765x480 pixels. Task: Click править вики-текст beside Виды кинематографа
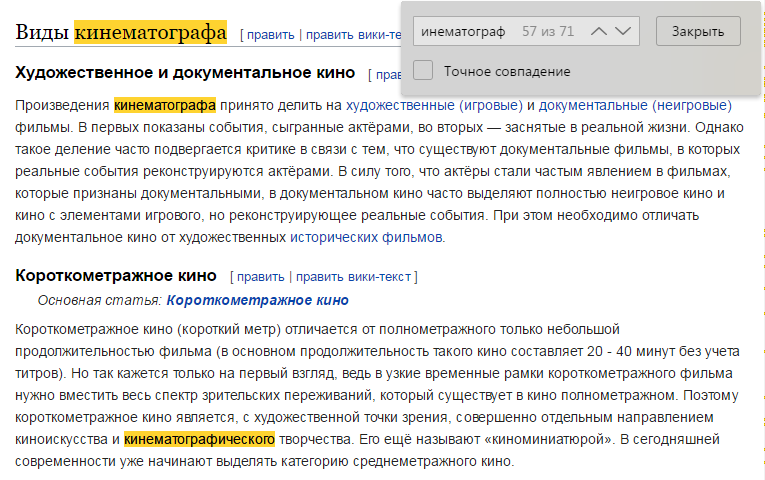353,35
